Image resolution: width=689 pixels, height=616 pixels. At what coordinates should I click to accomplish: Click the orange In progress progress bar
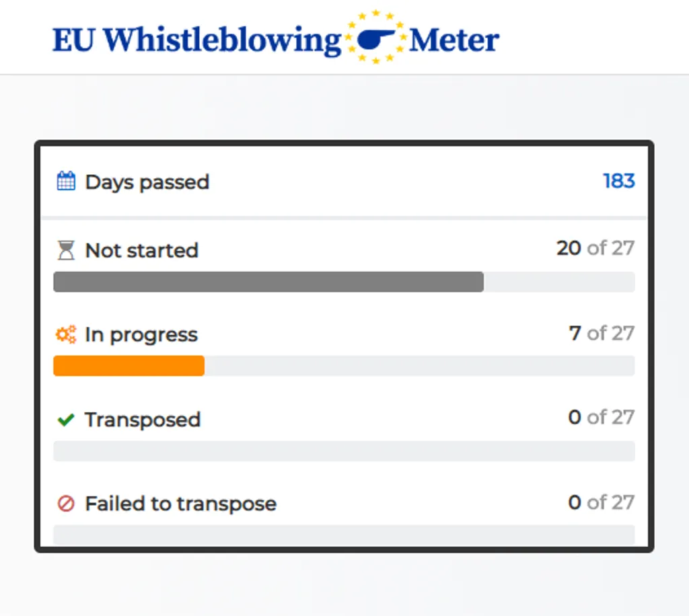[128, 366]
